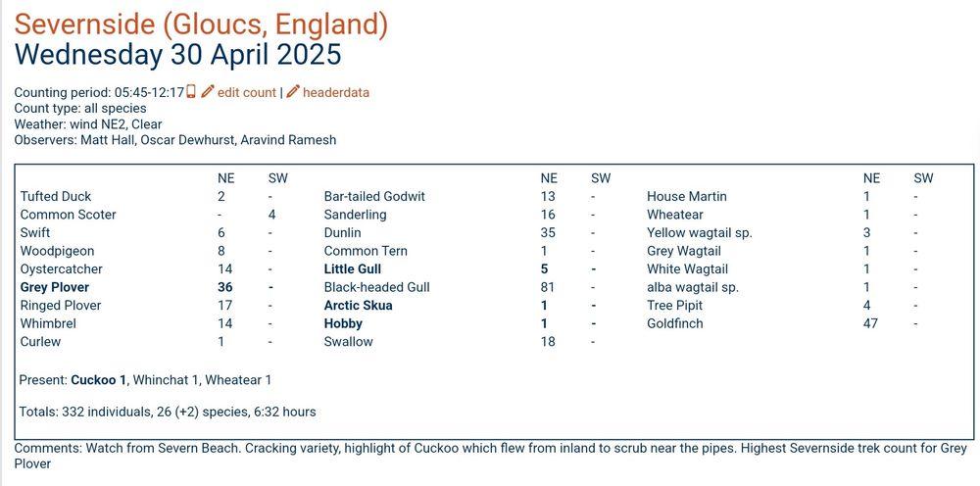Click the Goldfinch count of 47

click(870, 323)
